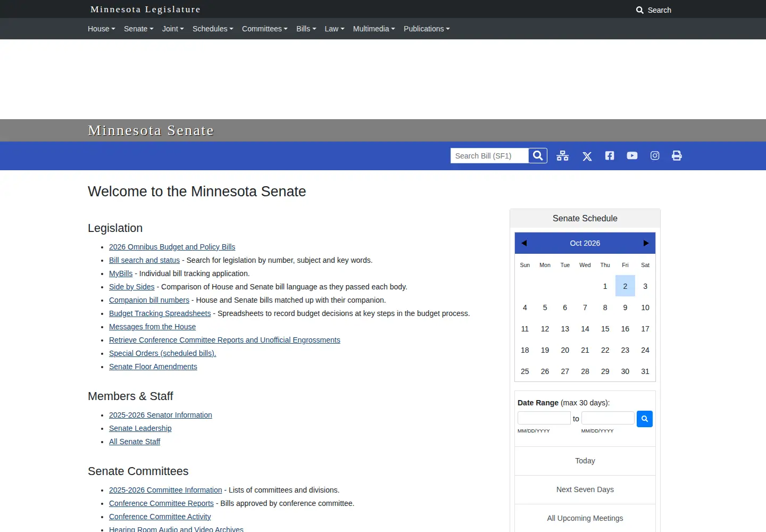Expand the Committees dropdown menu

coord(265,29)
